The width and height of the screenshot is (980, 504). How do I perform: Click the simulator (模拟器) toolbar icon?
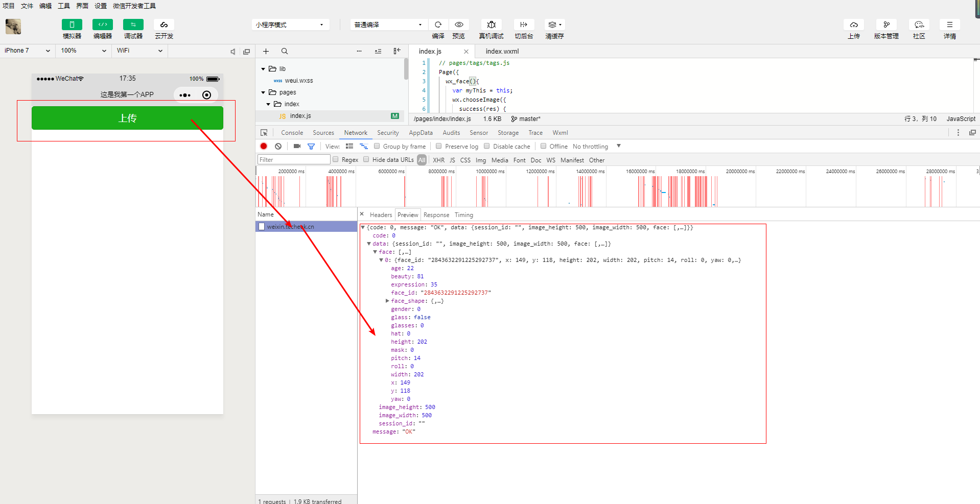point(72,25)
